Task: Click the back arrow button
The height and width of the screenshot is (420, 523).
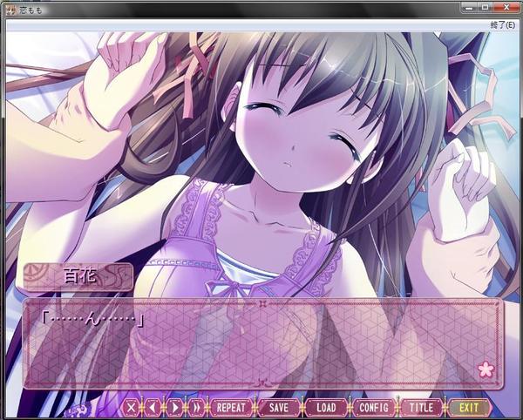Action: (x=153, y=407)
